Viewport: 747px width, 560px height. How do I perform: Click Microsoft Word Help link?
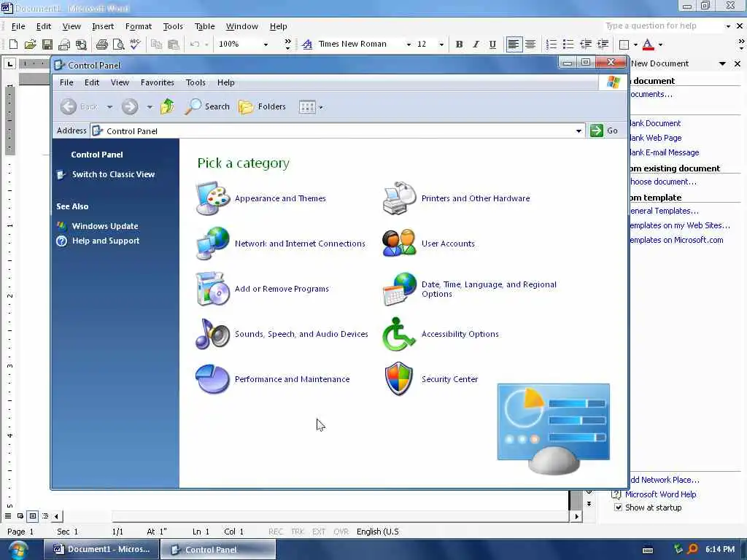pos(660,494)
